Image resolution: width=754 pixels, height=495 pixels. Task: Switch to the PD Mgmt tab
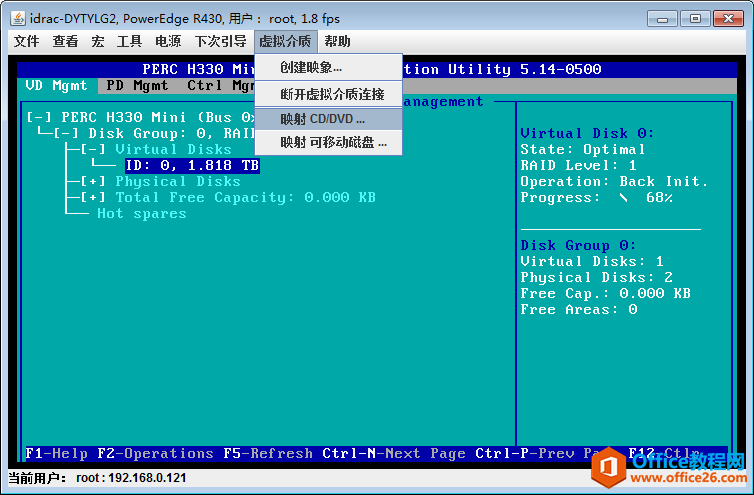click(x=138, y=86)
